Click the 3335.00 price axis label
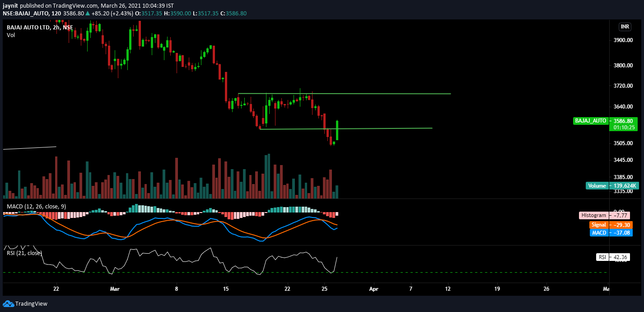 click(624, 192)
